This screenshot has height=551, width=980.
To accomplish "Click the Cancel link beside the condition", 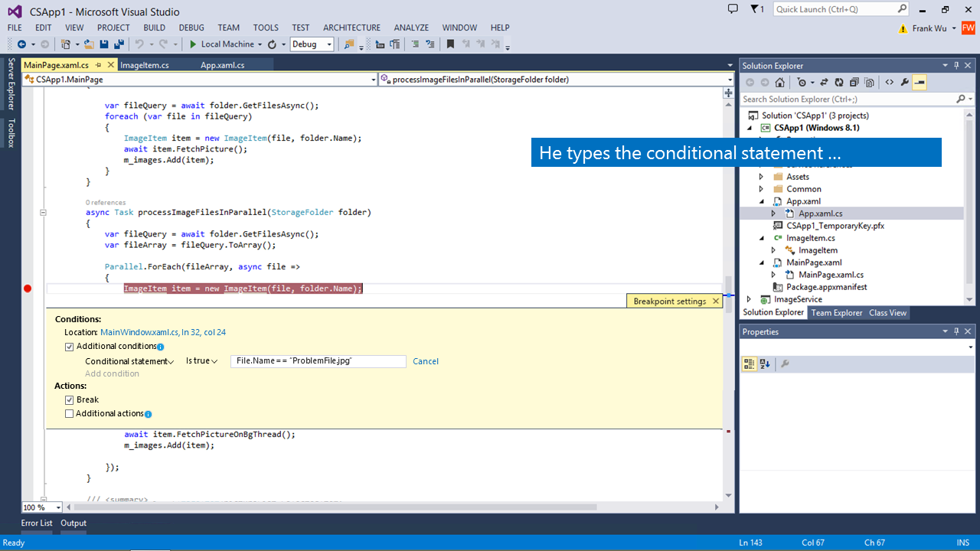I will click(426, 361).
